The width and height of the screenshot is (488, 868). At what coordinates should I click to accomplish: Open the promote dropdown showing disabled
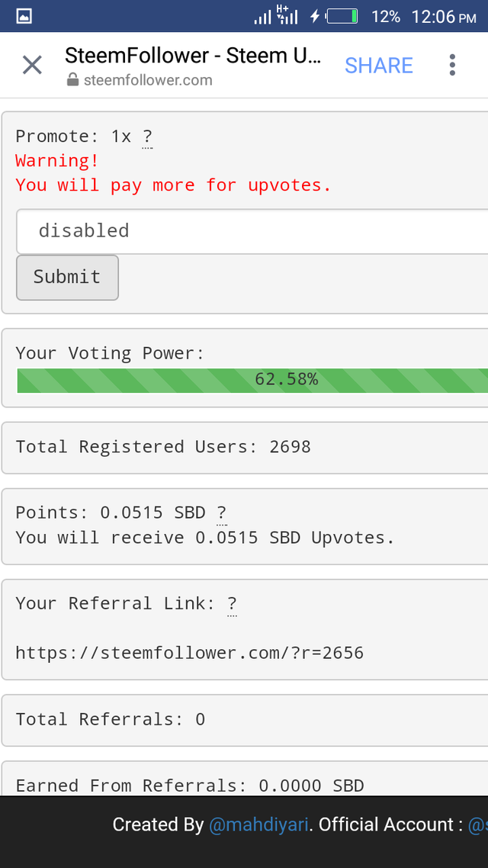coord(252,231)
